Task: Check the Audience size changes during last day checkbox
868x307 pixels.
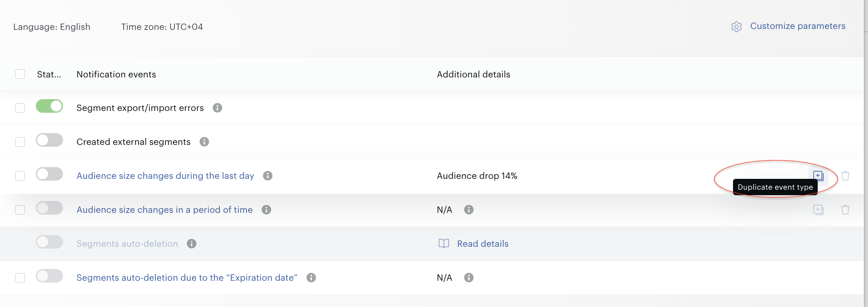Action: [x=20, y=176]
